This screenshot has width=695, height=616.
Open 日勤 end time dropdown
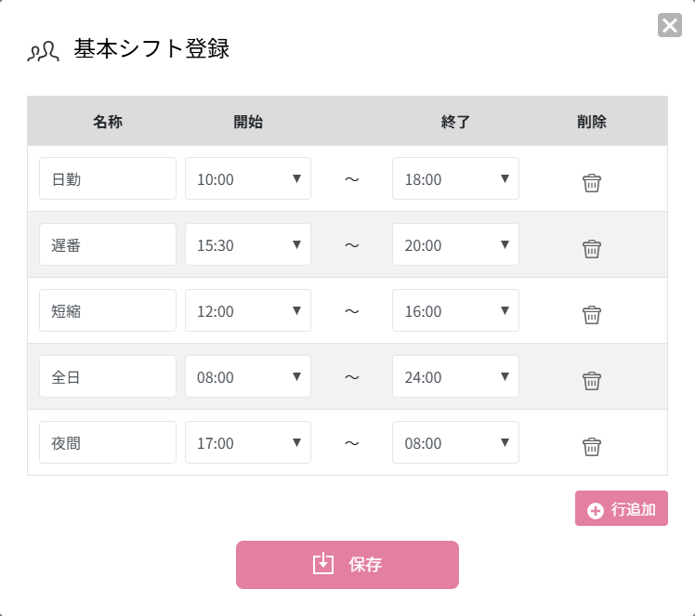click(455, 178)
